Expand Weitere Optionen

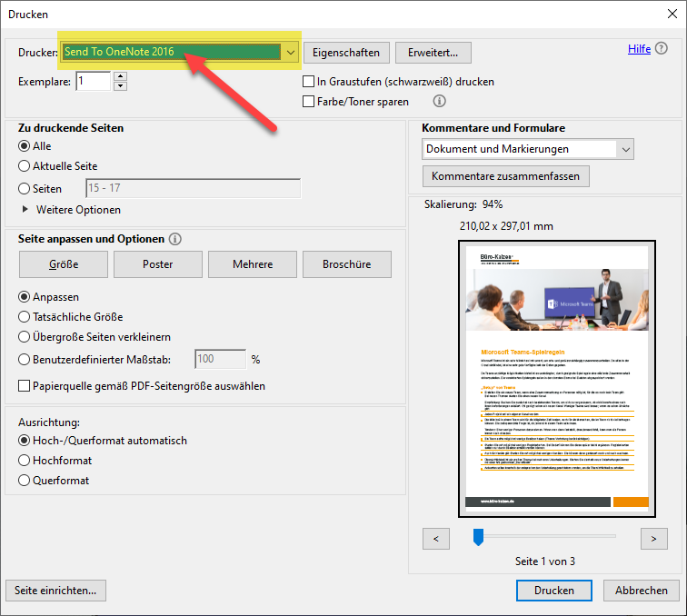point(25,210)
